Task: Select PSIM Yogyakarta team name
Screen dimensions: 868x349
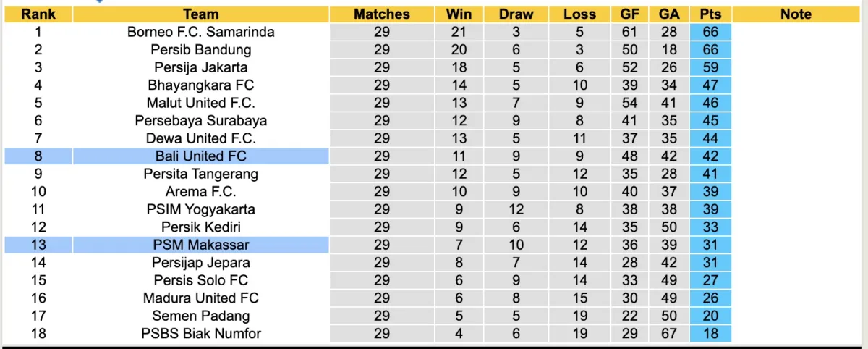Action: [201, 209]
